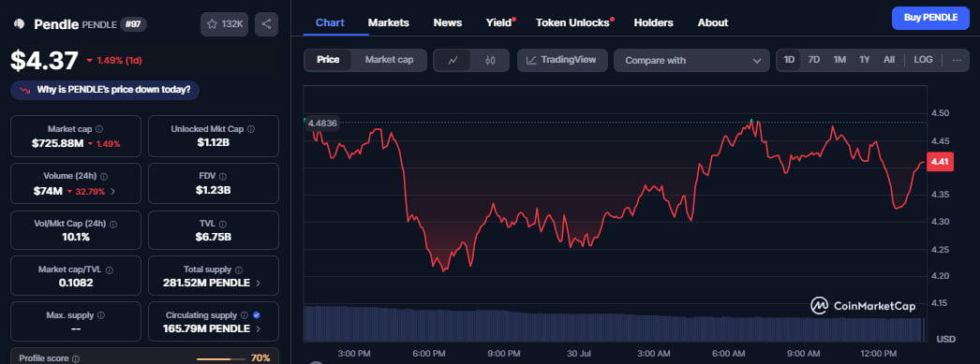Click Vol/Mkt Cap (24h) info icon

point(113,224)
